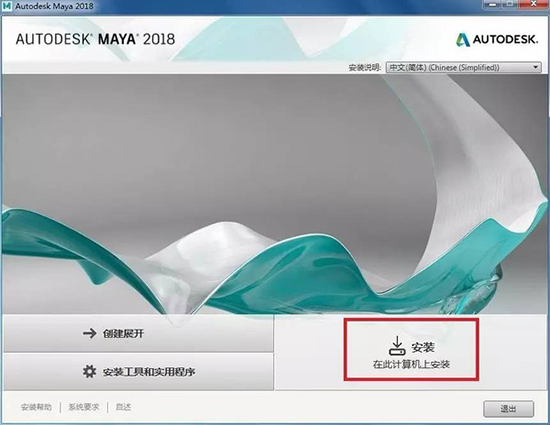Expand language list using the dropdown arrow
Screen dimensions: 550x425
[536, 67]
